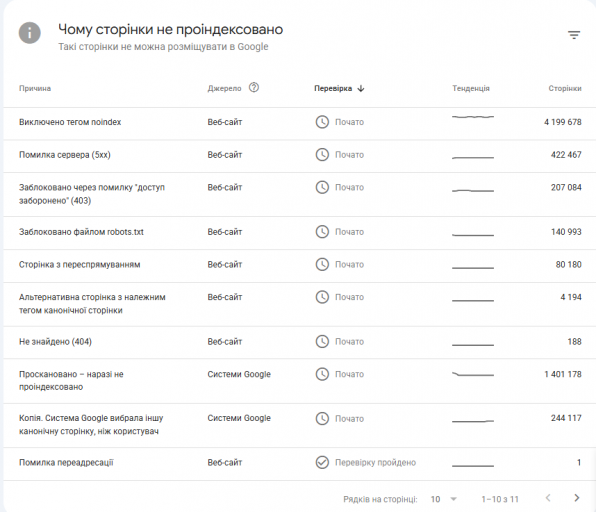Sort by the Сторінки column header

point(565,89)
